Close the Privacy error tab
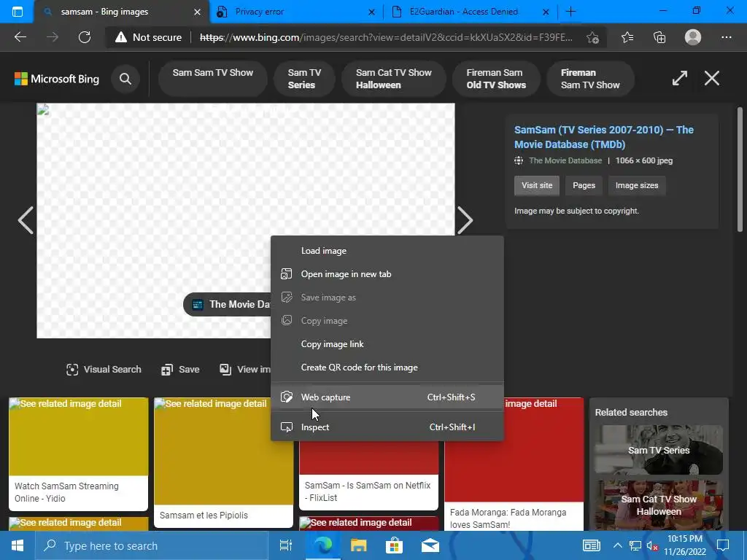Screen dimensions: 747x560 [x=371, y=12]
